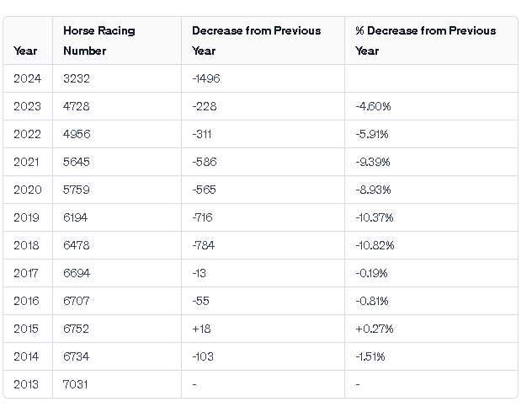The image size is (532, 407).
Task: Select the 2014 year cell
Action: click(x=27, y=356)
